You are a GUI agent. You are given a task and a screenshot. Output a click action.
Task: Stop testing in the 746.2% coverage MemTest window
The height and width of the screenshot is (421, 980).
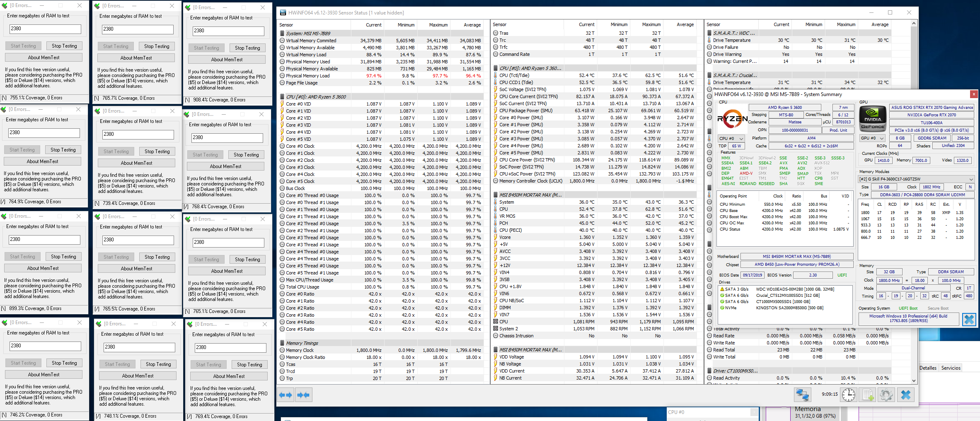click(64, 363)
